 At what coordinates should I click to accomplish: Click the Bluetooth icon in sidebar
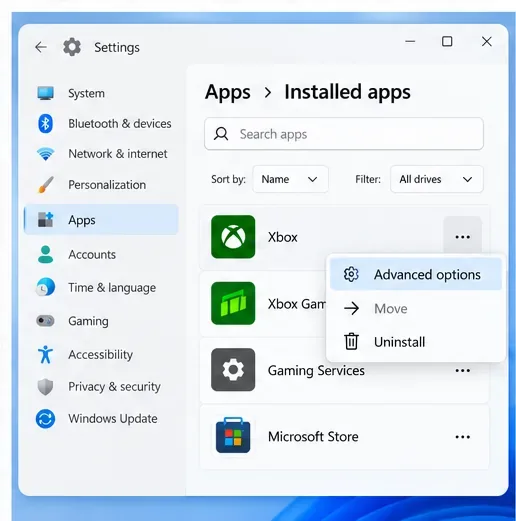click(x=45, y=123)
